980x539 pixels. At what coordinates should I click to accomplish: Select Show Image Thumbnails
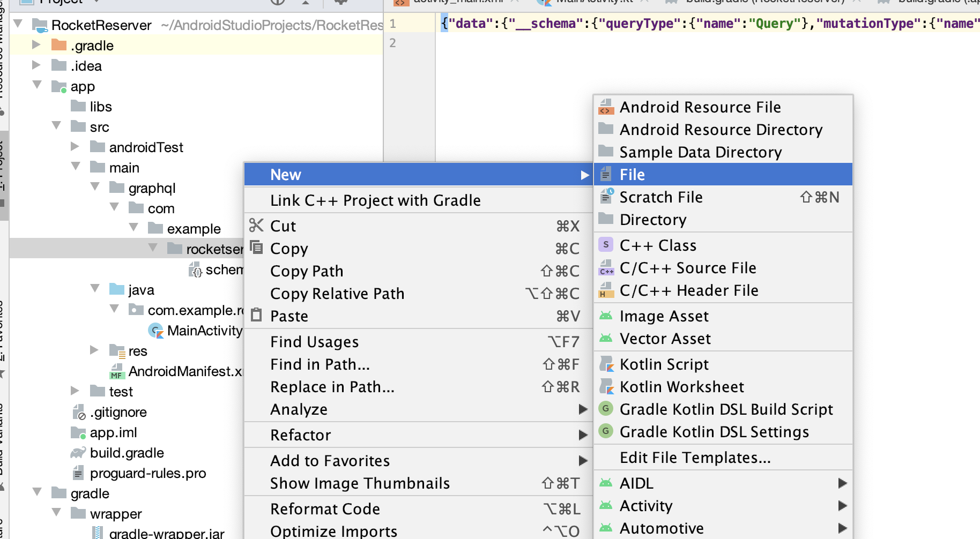418,483
